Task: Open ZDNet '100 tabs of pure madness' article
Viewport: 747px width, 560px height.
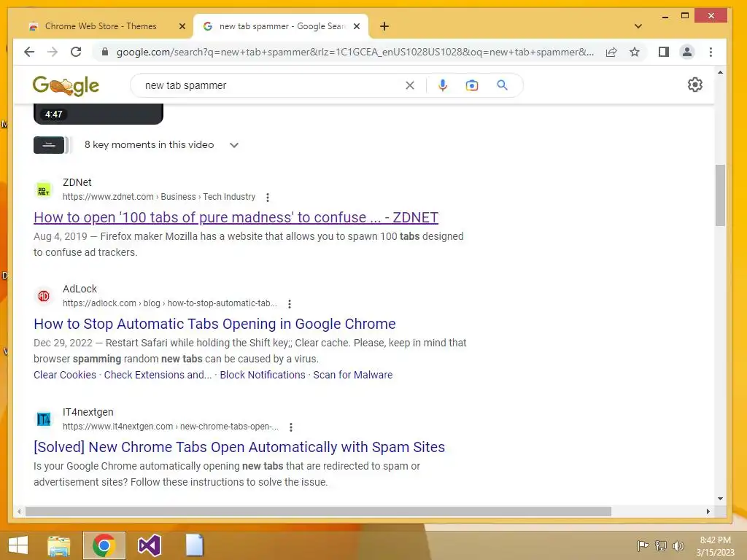Action: (236, 217)
